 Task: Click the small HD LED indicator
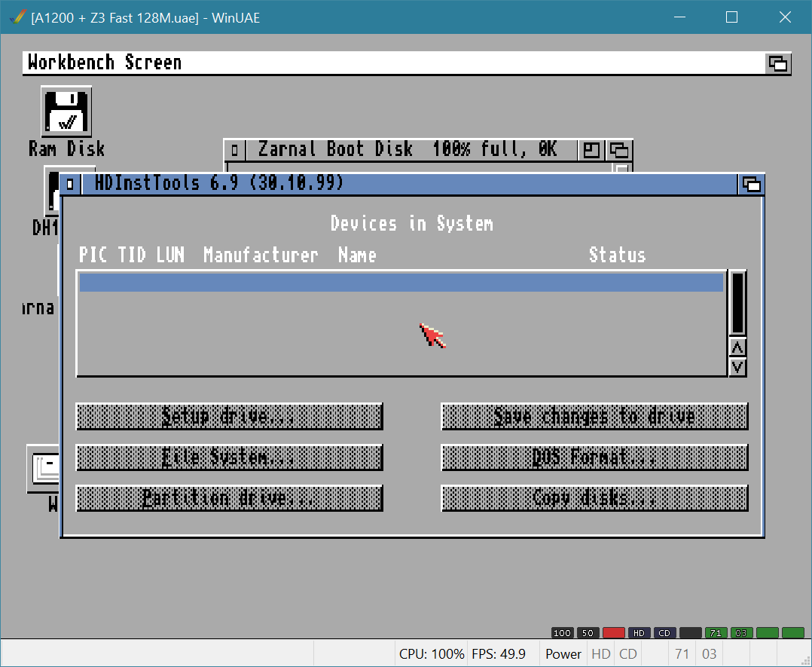(639, 633)
